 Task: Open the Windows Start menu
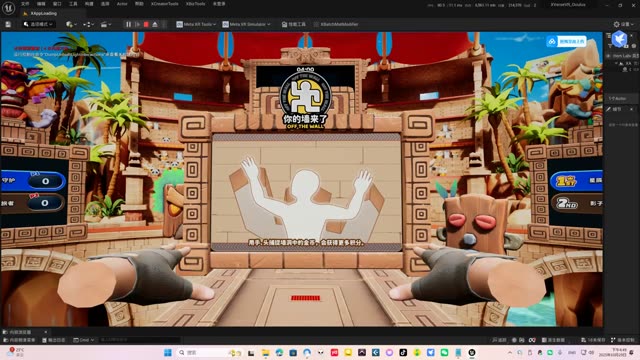pyautogui.click(x=167, y=353)
